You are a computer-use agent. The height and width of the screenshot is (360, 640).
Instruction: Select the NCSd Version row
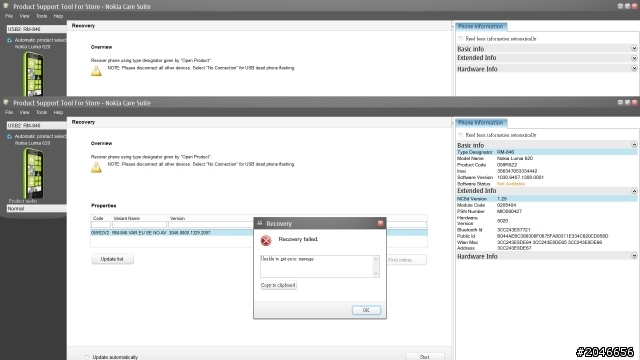pyautogui.click(x=547, y=199)
